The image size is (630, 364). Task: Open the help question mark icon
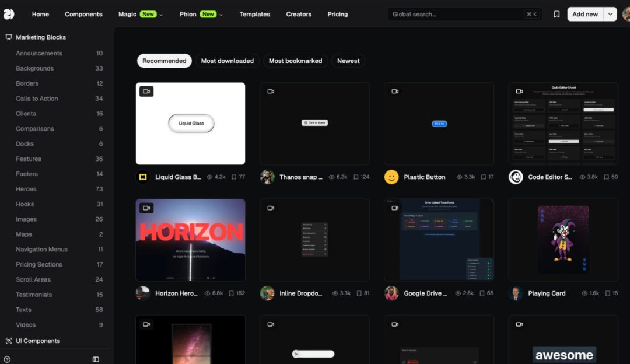tap(7, 359)
